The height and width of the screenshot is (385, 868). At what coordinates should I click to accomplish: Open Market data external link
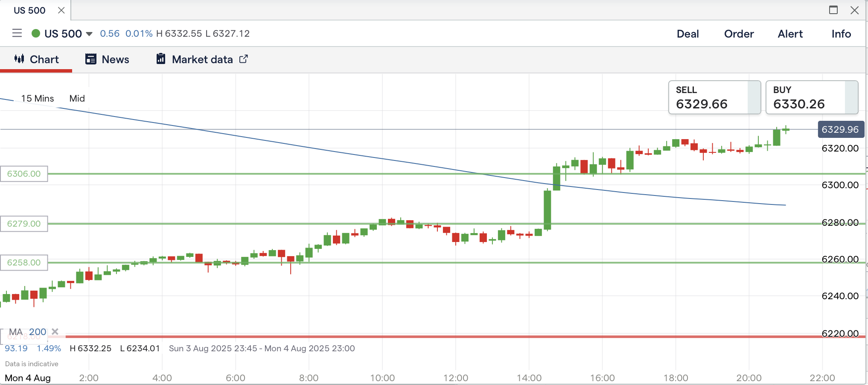(x=243, y=59)
